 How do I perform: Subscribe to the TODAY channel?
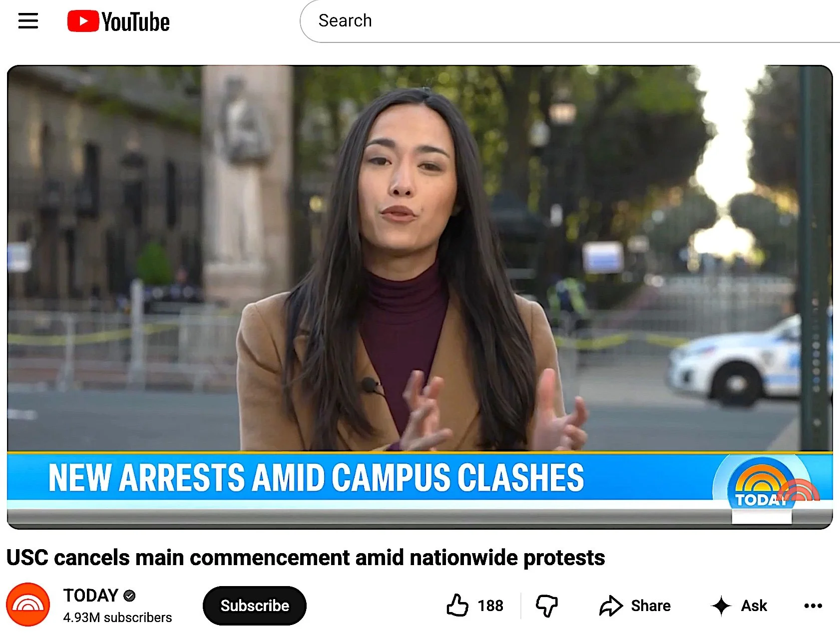point(255,606)
